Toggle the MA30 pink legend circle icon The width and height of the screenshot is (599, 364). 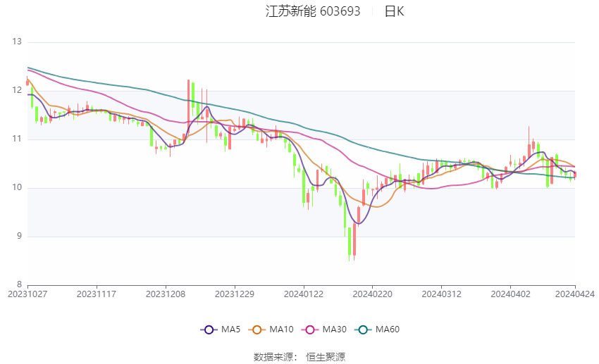coord(310,330)
